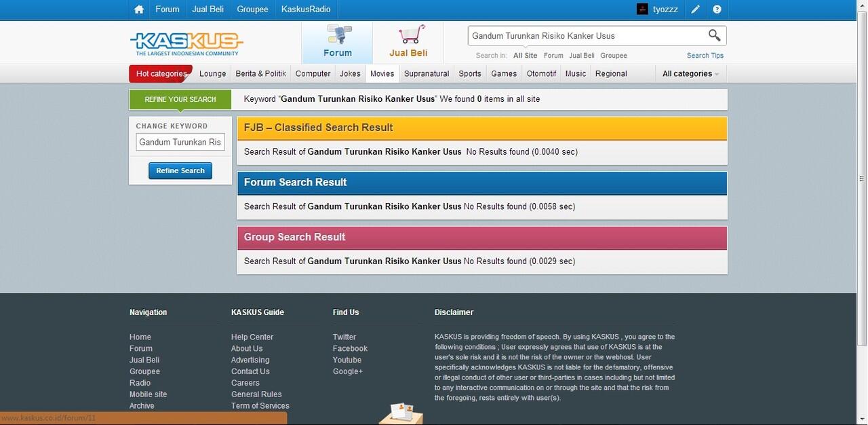Select the Hot categories tab
This screenshot has width=868, height=425.
click(x=161, y=73)
